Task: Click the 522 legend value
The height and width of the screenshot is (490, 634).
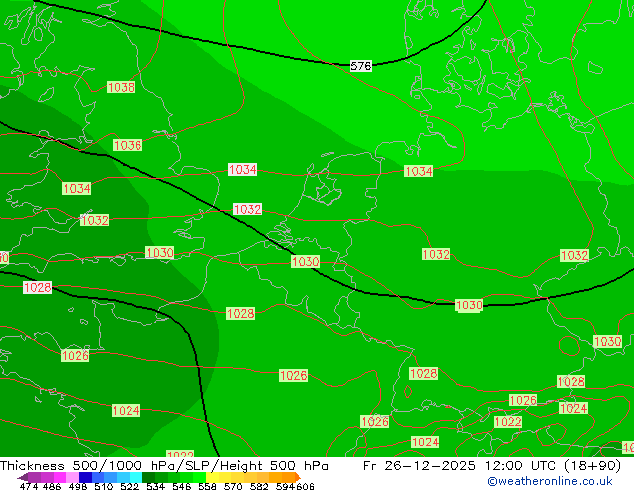Action: coord(129,486)
